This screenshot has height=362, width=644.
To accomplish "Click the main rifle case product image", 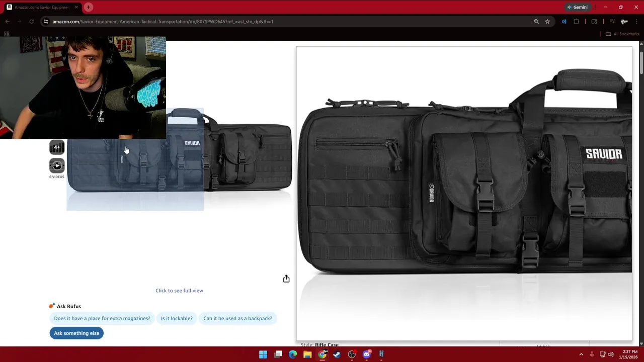I will [x=179, y=160].
